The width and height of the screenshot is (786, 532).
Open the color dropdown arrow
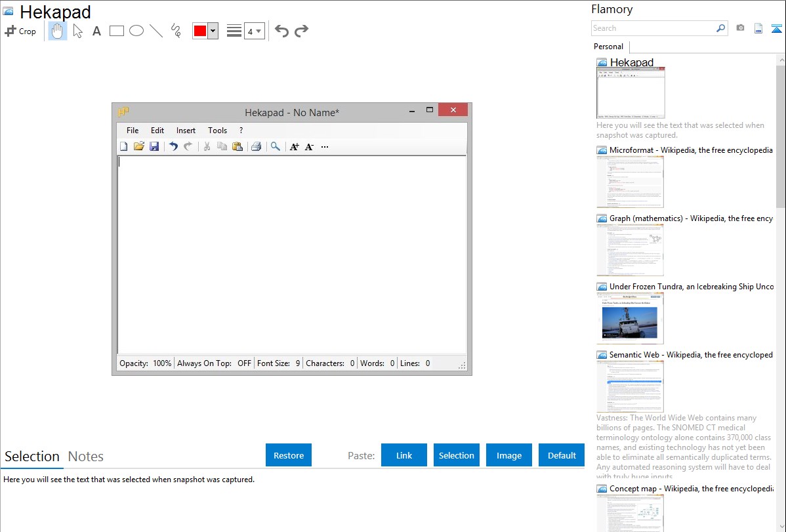tap(213, 31)
